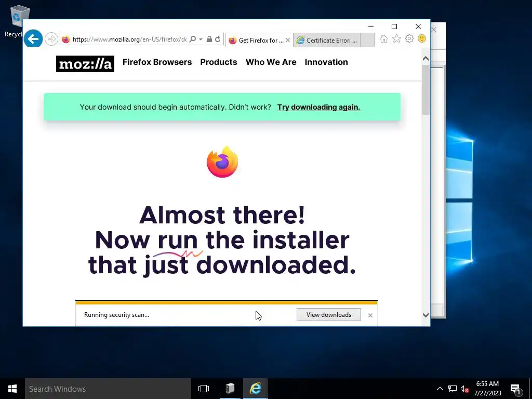Click the View downloads button

click(x=329, y=314)
